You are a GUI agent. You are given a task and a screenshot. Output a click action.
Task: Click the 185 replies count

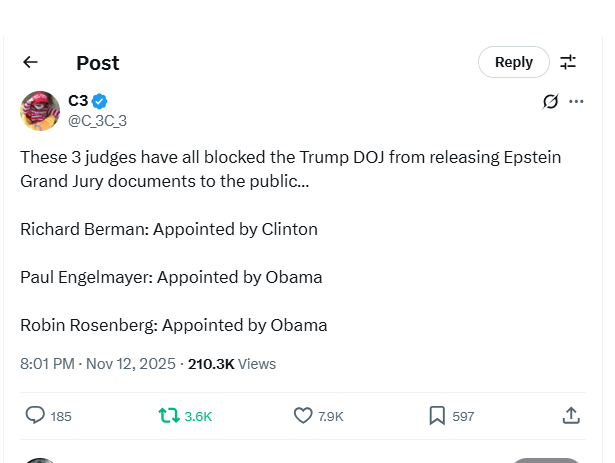[61, 416]
